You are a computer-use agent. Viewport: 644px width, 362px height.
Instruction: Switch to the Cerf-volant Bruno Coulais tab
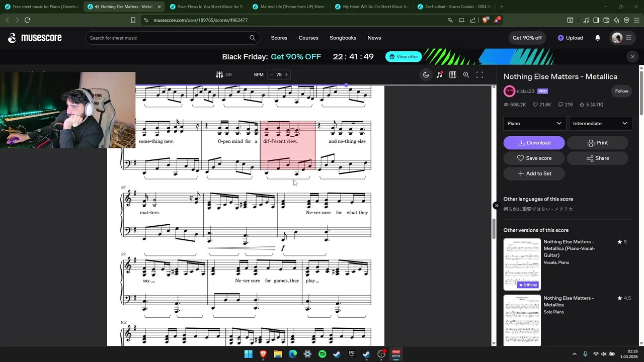(x=454, y=7)
